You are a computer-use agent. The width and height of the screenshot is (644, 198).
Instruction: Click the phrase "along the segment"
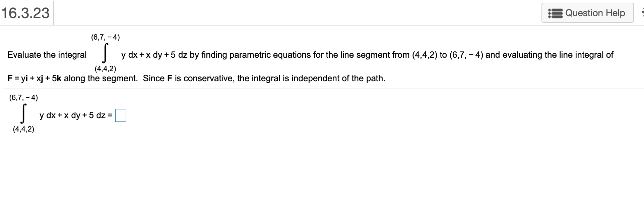(101, 79)
